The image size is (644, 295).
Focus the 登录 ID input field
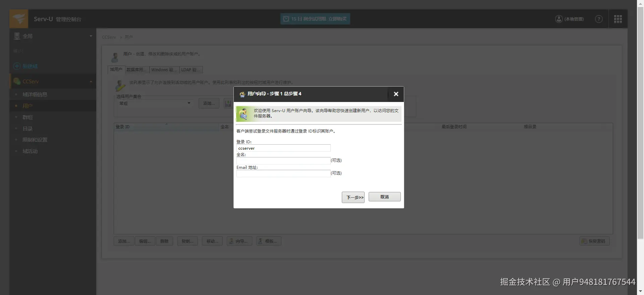(x=283, y=148)
